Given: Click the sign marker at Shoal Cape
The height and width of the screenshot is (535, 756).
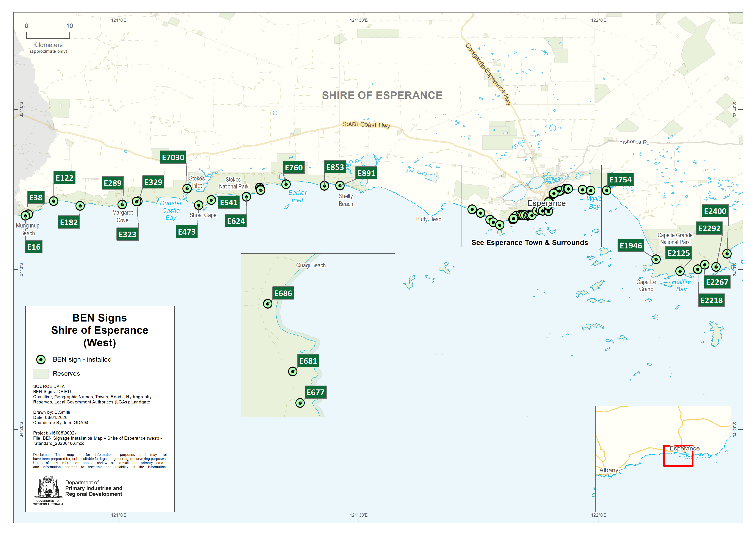Looking at the screenshot, I should 199,205.
